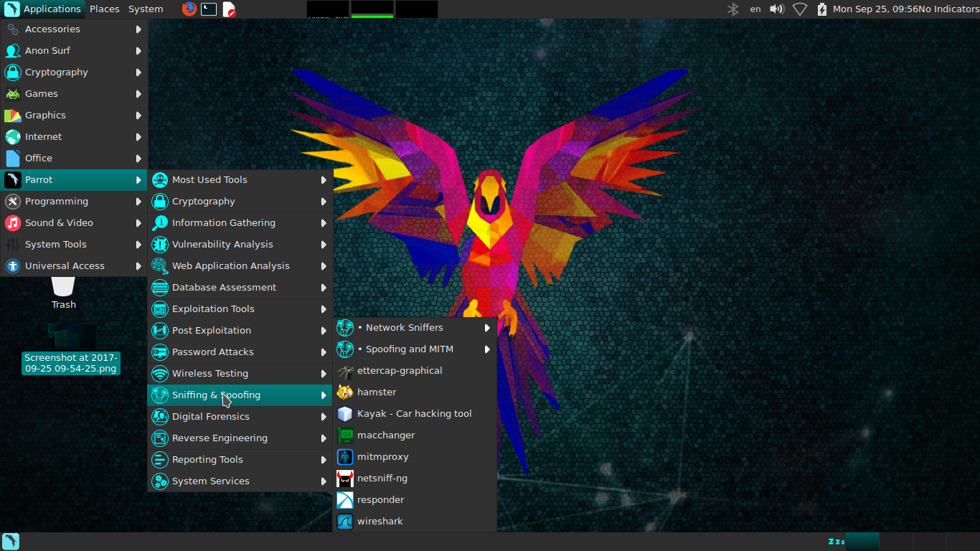This screenshot has height=551, width=980.
Task: Expand the Digital Forensics submenu arrow
Action: (x=324, y=417)
